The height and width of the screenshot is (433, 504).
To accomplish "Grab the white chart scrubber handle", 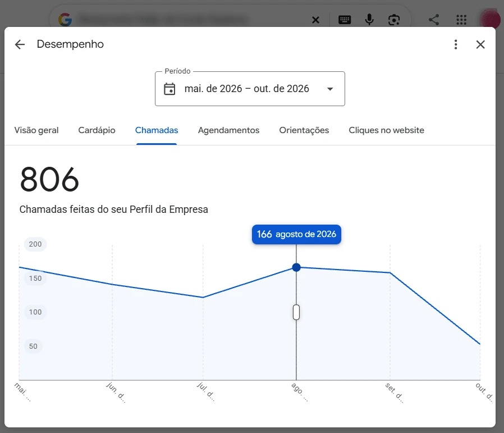I will tap(296, 312).
